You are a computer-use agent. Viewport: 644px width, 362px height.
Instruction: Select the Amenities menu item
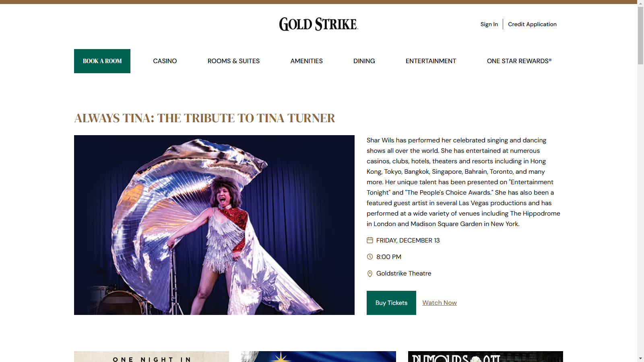pos(307,61)
